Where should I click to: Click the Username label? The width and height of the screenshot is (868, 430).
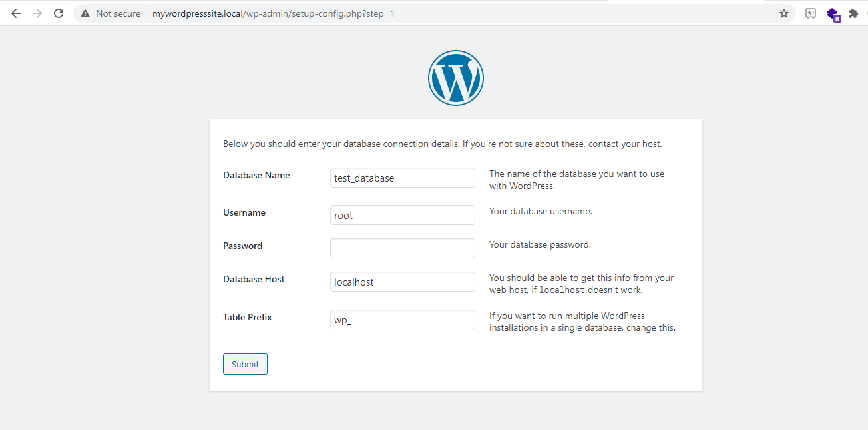pos(244,212)
